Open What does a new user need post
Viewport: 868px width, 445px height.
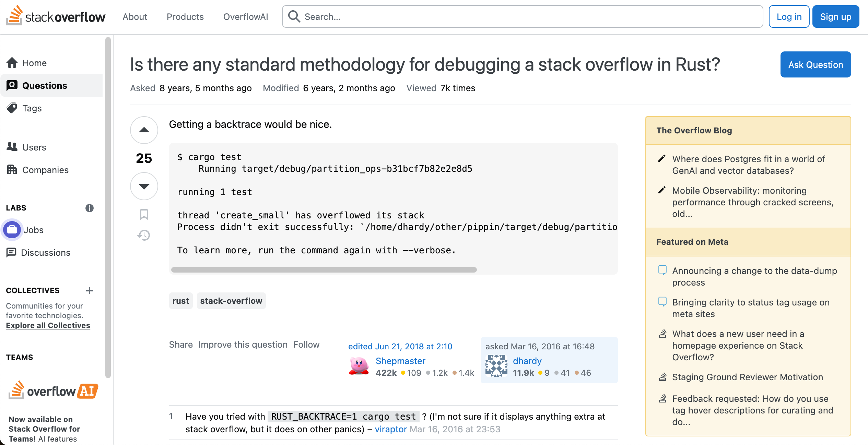point(738,346)
